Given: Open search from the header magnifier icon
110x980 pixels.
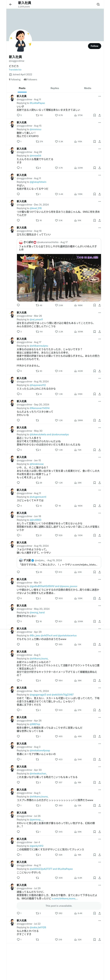Looking at the screenshot, I should click(98, 5).
